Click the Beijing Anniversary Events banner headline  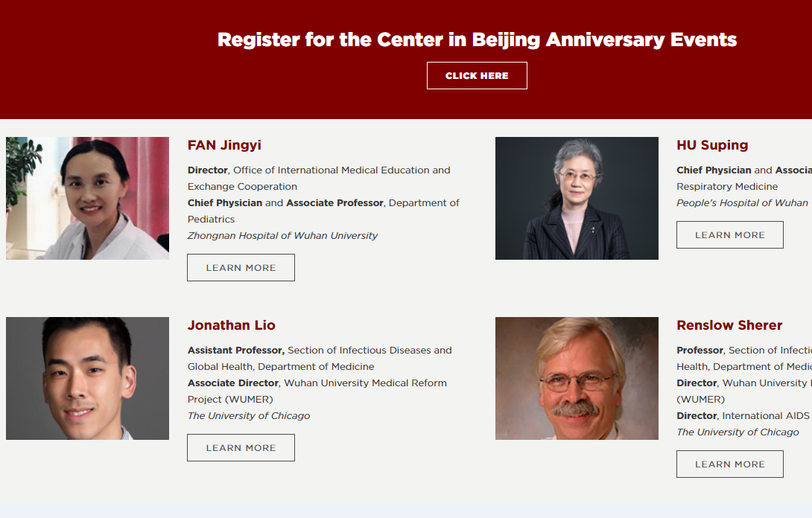click(477, 39)
